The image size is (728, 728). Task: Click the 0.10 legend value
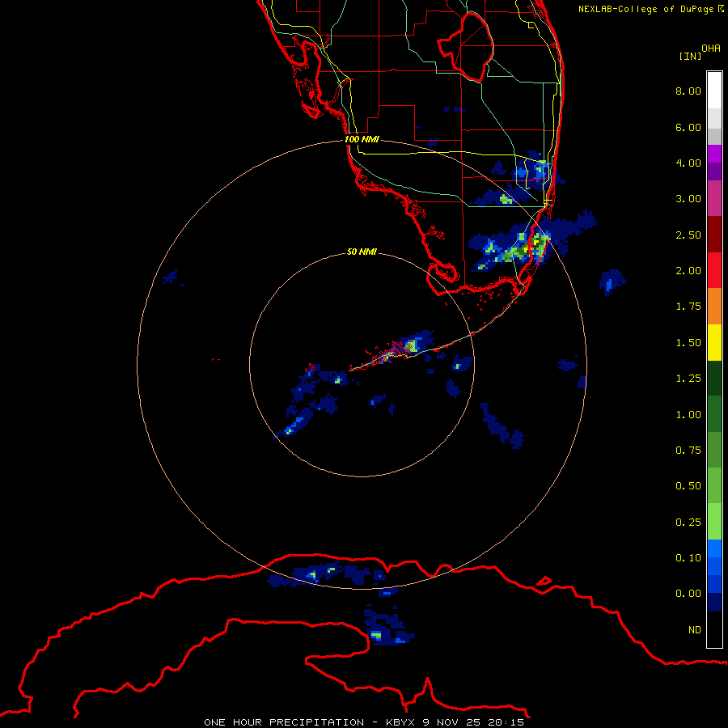click(688, 558)
